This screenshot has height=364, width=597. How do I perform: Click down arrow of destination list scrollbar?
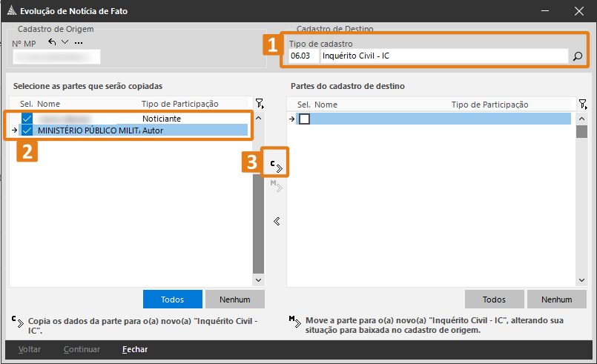(x=581, y=280)
